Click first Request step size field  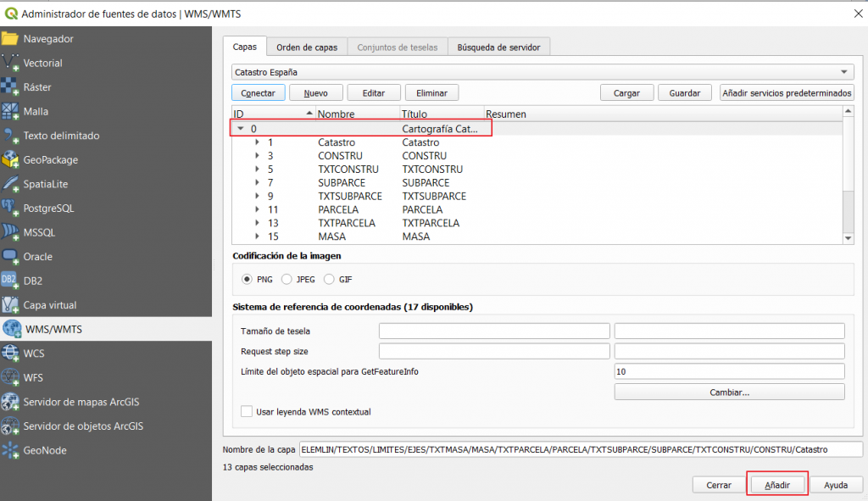[494, 351]
